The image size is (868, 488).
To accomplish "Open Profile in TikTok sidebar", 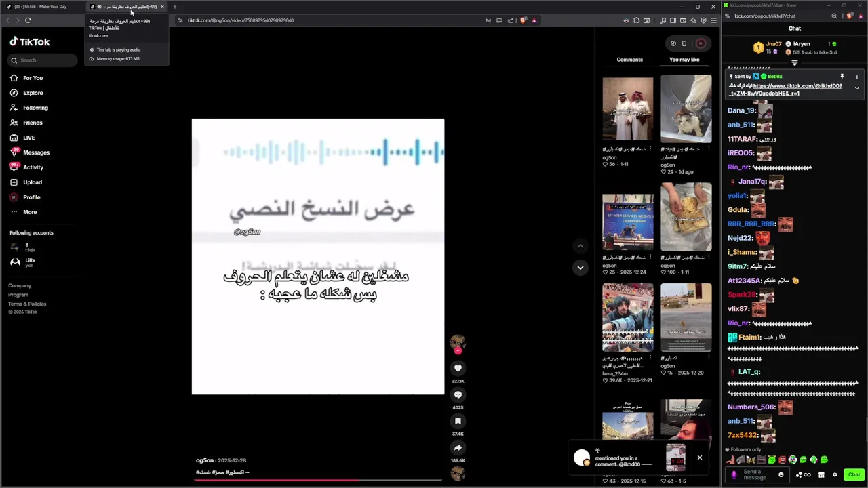I will (26, 197).
